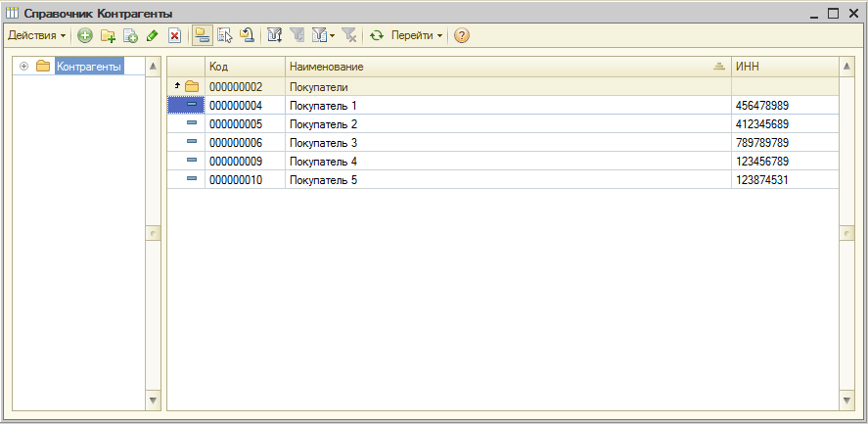Toggle hierarchical view mode button
Viewport: 868px width, 424px height.
pos(202,35)
